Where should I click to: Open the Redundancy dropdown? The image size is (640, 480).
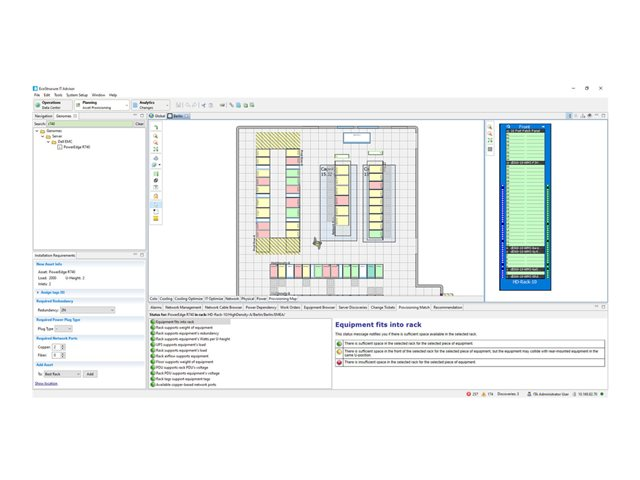pos(83,310)
